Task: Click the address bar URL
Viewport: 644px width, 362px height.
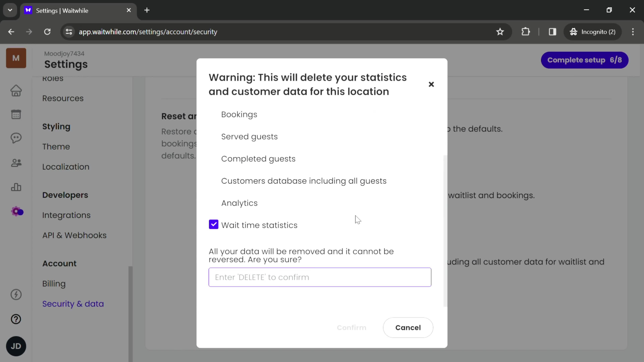Action: point(148,32)
